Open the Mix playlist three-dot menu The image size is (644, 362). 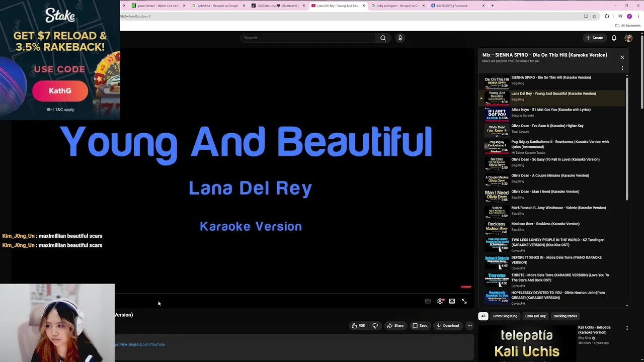coord(622,68)
